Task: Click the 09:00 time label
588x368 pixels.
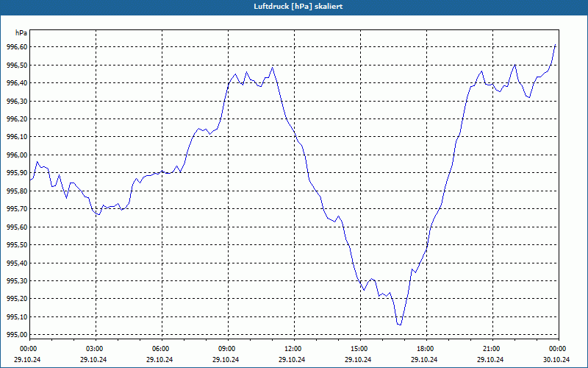Action: point(228,348)
